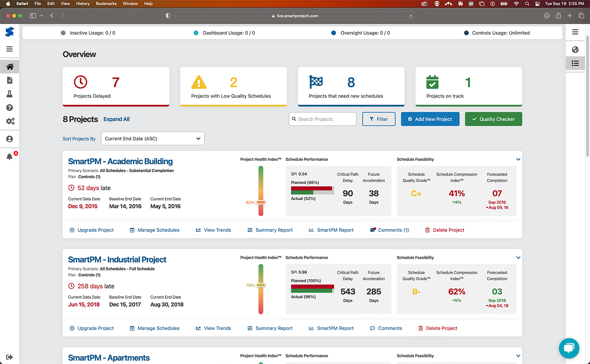Open the Safari View menu
The height and width of the screenshot is (364, 590).
[65, 4]
